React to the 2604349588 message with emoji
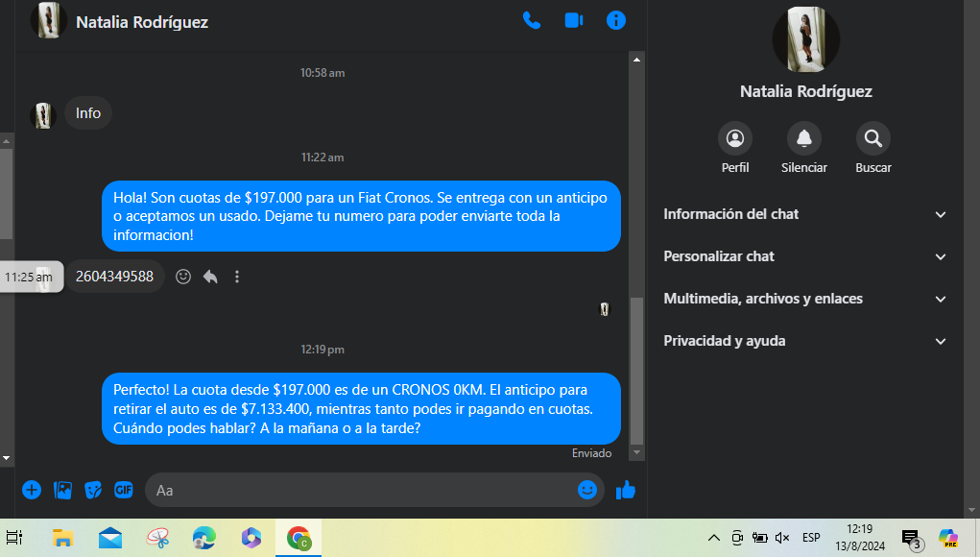This screenshot has height=557, width=980. (x=183, y=277)
